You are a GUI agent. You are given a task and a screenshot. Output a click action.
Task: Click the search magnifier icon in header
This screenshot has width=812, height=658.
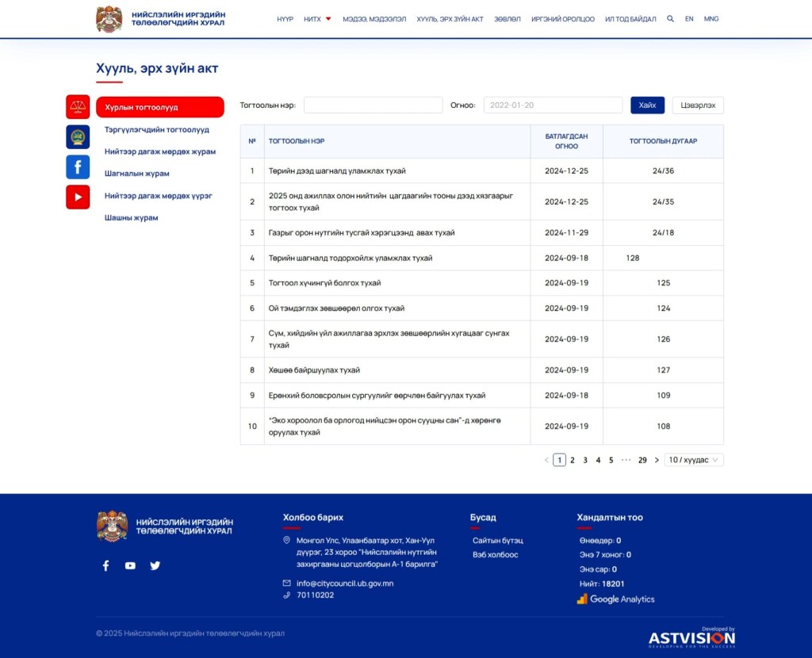(x=670, y=19)
